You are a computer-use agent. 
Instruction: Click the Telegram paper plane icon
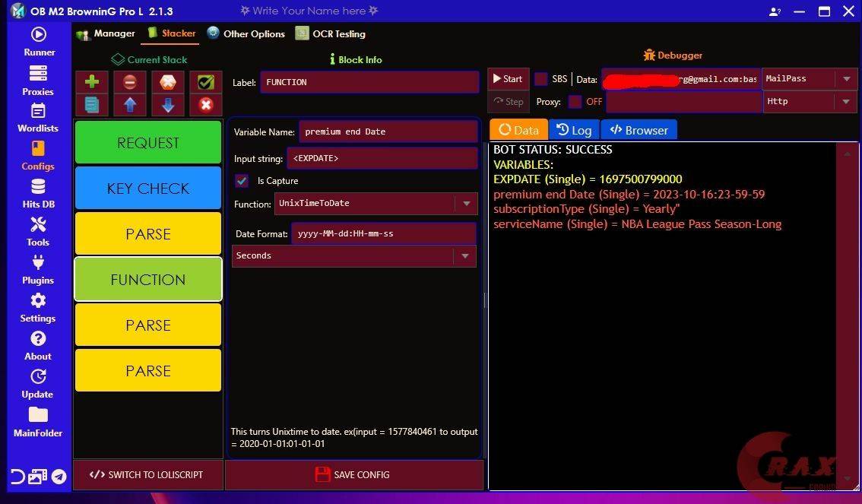coord(59,477)
